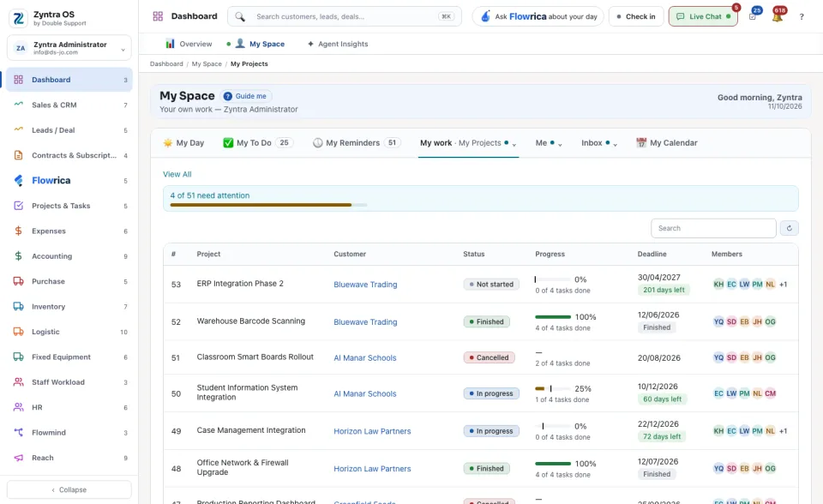Image resolution: width=823 pixels, height=504 pixels.
Task: Click the refresh icon beside table search
Action: [x=790, y=228]
